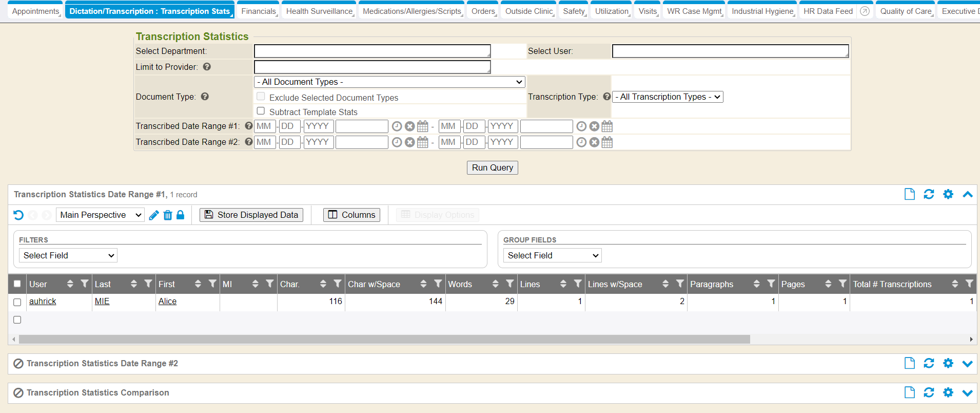This screenshot has height=413, width=980.
Task: Click the trash delete perspective icon
Action: tap(168, 215)
